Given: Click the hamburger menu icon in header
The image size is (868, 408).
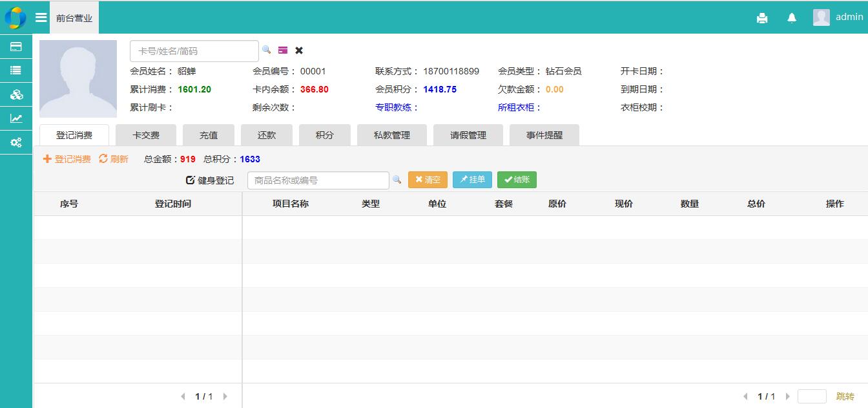Looking at the screenshot, I should click(x=41, y=17).
